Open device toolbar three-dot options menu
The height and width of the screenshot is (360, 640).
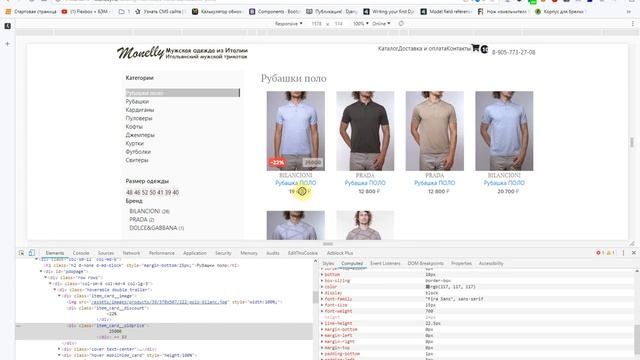click(x=633, y=24)
